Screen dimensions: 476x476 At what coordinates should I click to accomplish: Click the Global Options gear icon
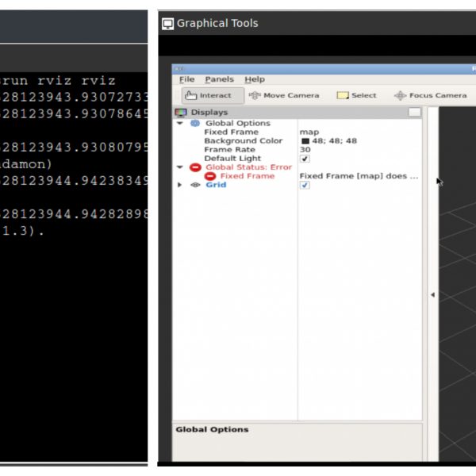point(195,123)
